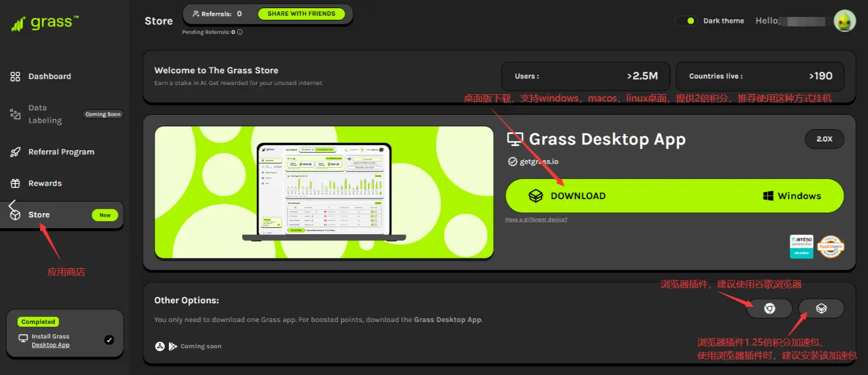Screen dimensions: 868x375
Task: Open the Rewards section
Action: tap(45, 183)
